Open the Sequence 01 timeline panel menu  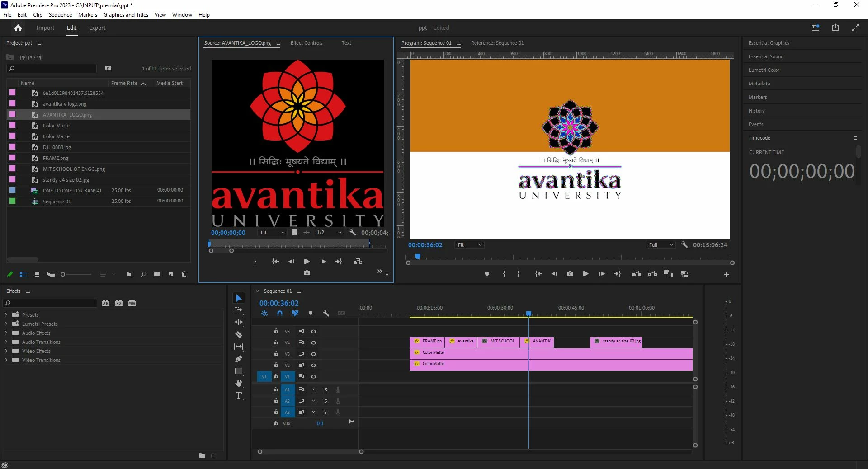(x=299, y=291)
